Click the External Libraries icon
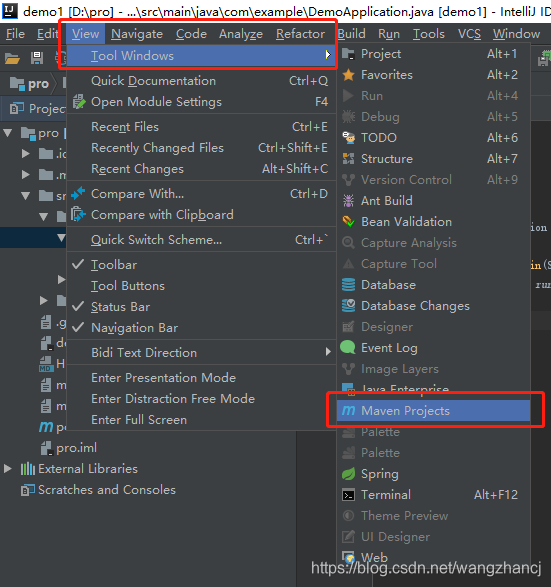551x587 pixels. (x=28, y=469)
